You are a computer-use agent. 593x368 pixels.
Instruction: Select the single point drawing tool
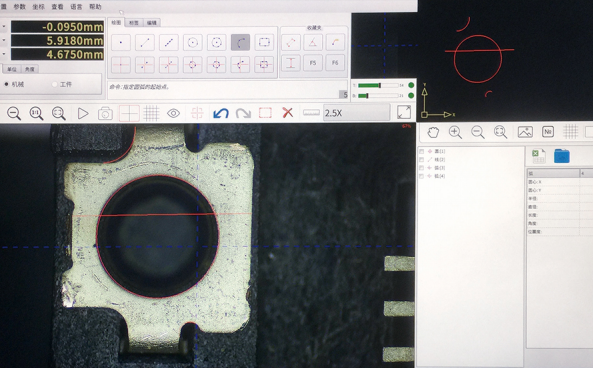[x=121, y=42]
